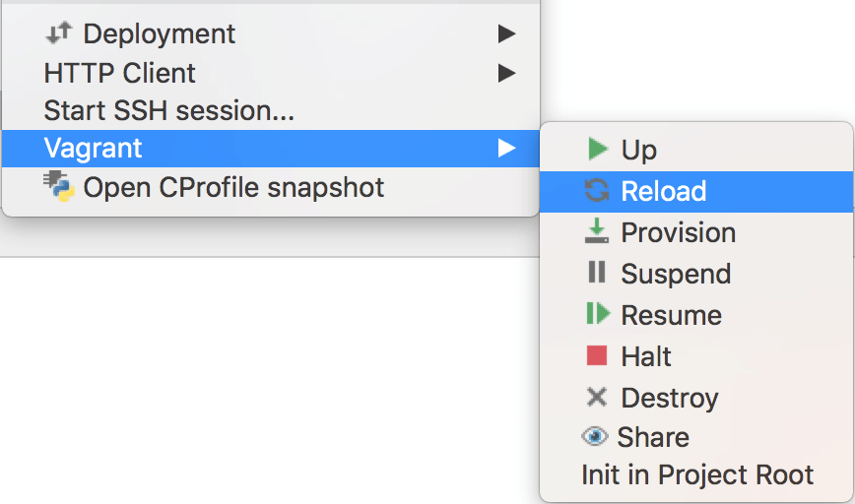Pick the Destroy label in Vagrant submenu

(x=670, y=398)
